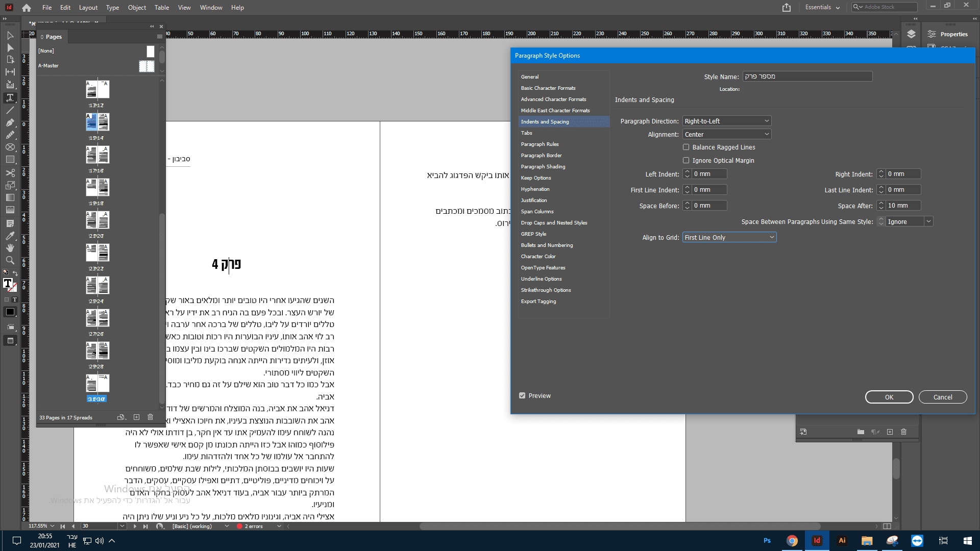Open the Align to Grid dropdown
Image resolution: width=980 pixels, height=551 pixels.
point(729,238)
